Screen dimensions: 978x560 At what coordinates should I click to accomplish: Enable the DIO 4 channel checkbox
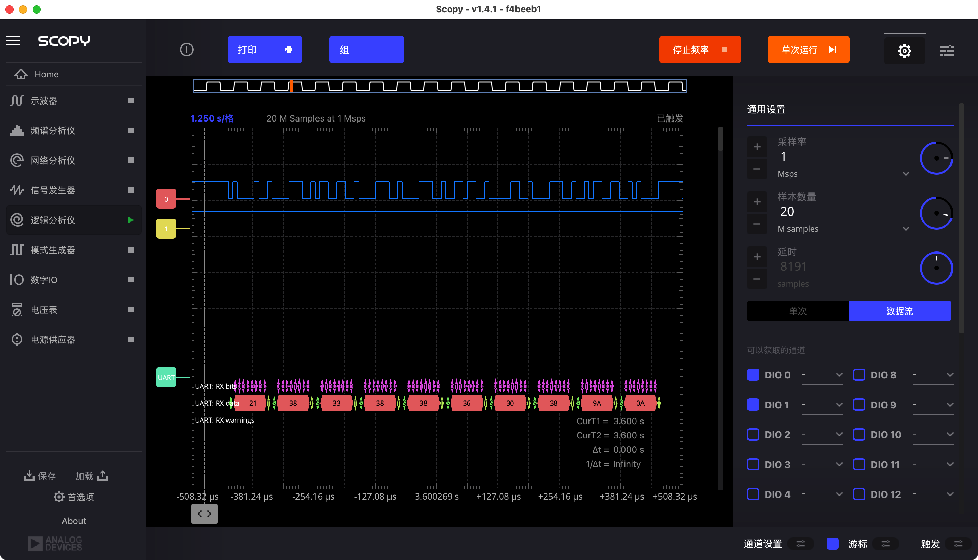753,494
